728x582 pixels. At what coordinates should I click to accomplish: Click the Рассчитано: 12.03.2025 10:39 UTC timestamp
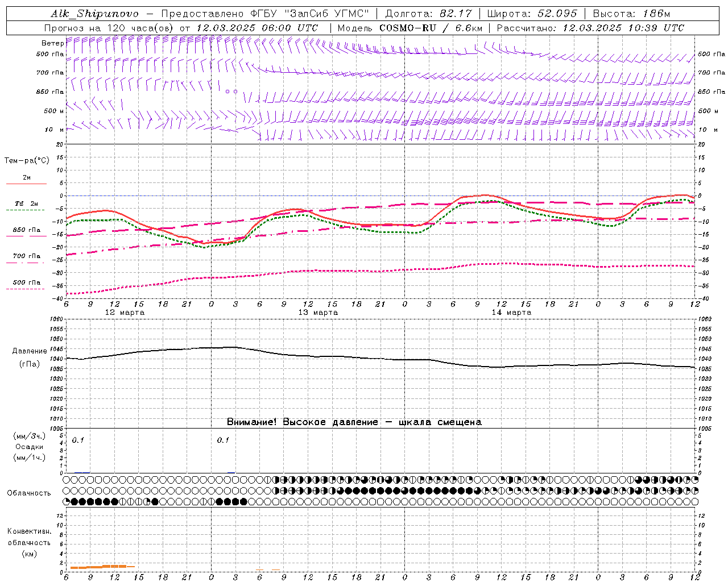click(x=590, y=28)
